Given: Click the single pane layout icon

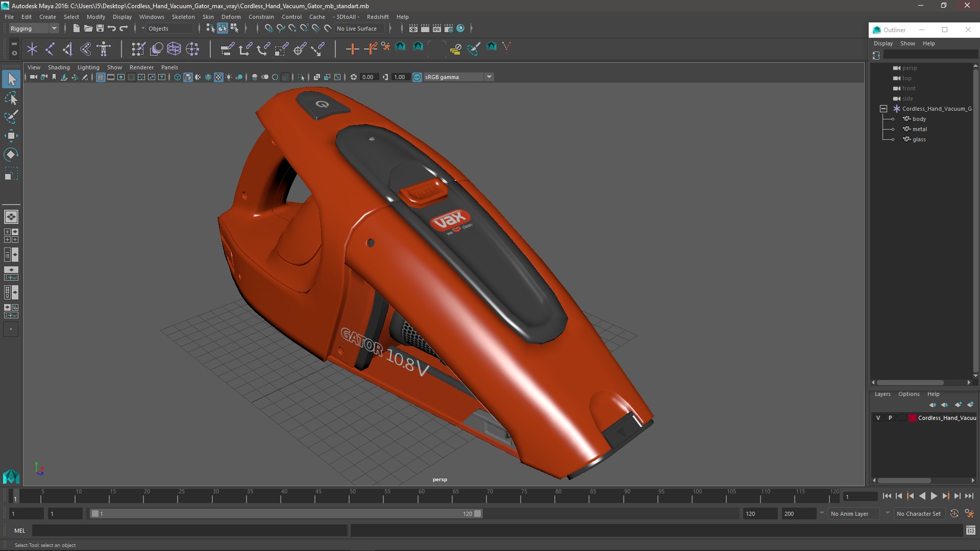Looking at the screenshot, I should [11, 217].
